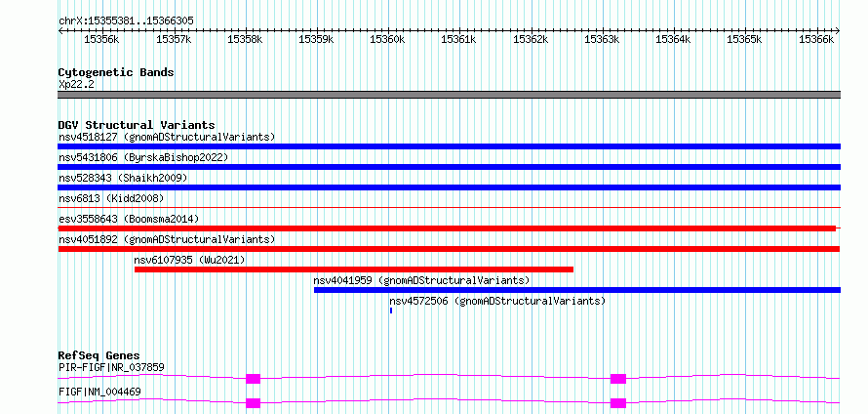
Task: Click the DGV Structural Variants track title
Action: point(137,125)
